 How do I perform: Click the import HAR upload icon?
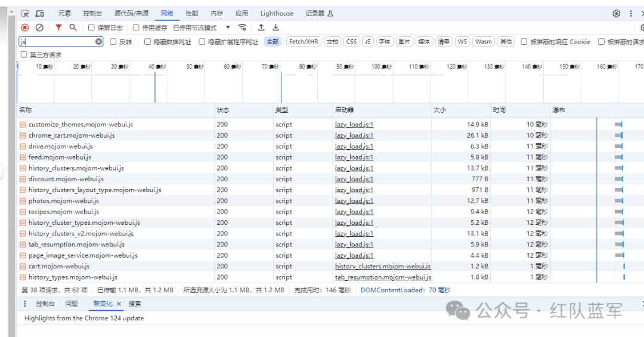[261, 27]
